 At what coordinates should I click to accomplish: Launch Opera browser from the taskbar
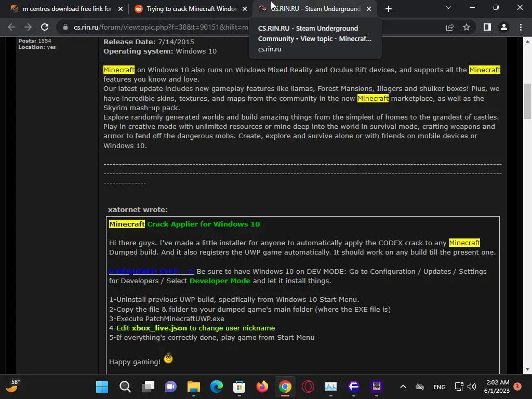click(308, 387)
